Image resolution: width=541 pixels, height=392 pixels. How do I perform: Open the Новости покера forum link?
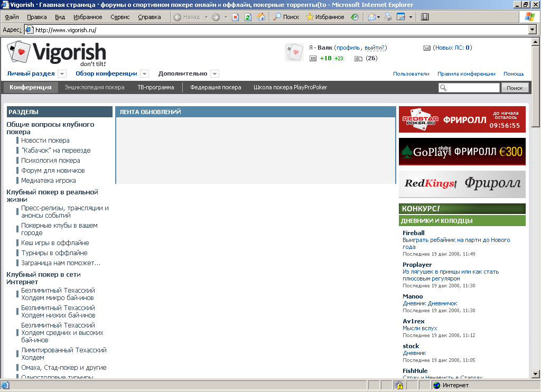[x=45, y=141]
